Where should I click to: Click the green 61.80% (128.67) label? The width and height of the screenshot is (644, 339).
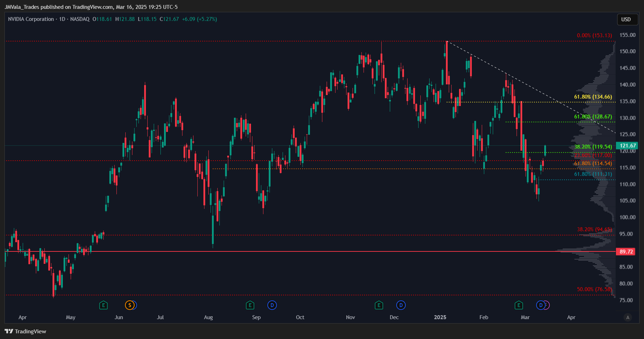(x=593, y=117)
